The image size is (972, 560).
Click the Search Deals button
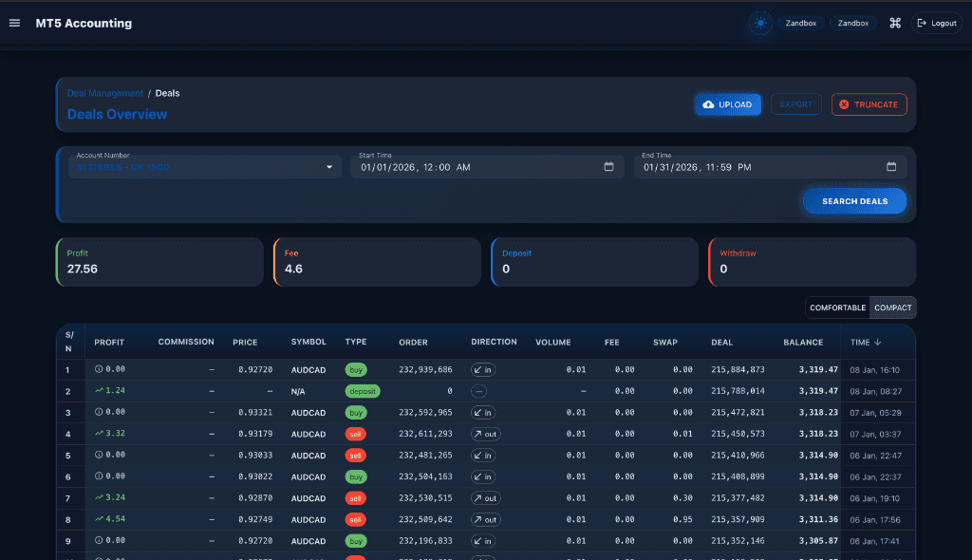[x=854, y=201]
